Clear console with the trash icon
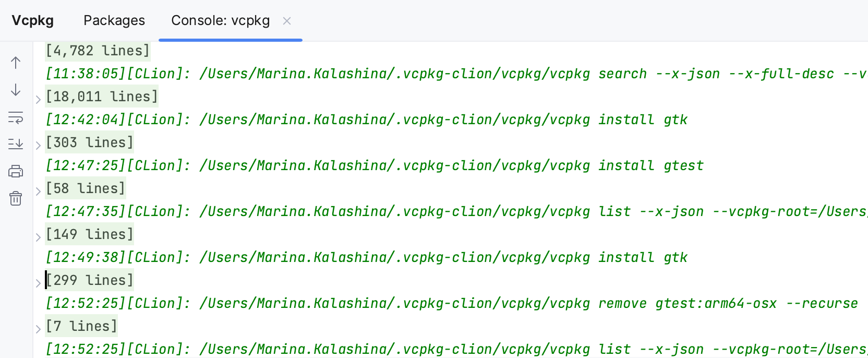Image resolution: width=868 pixels, height=358 pixels. pos(16,198)
